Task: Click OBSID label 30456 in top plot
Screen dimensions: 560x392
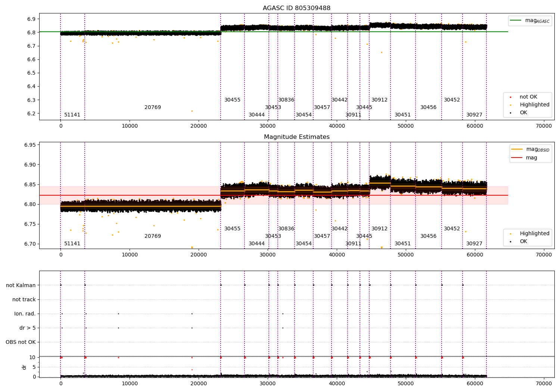Action: pyautogui.click(x=428, y=108)
